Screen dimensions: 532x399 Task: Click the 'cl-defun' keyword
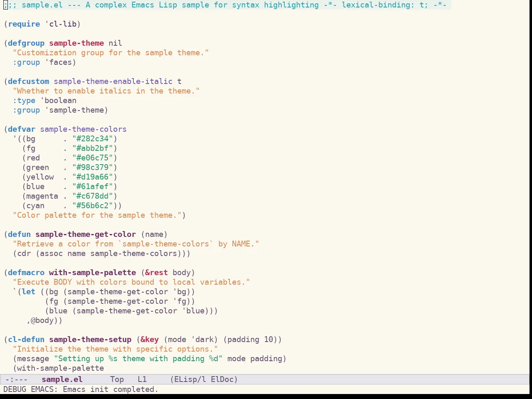[x=26, y=340]
